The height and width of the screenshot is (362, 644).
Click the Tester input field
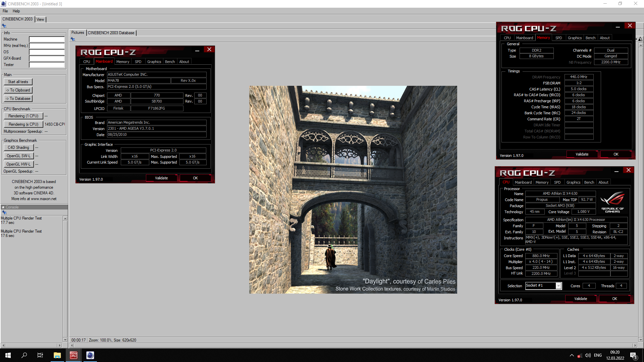click(x=47, y=65)
